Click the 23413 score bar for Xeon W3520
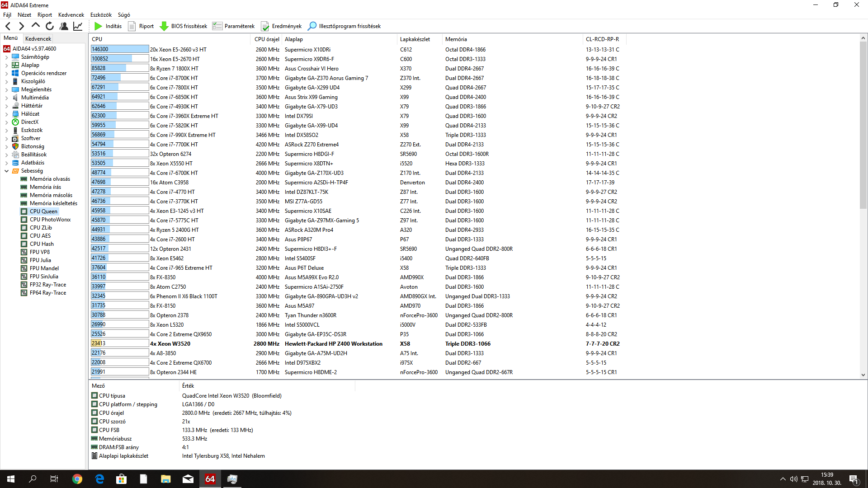This screenshot has width=868, height=488. click(x=120, y=343)
